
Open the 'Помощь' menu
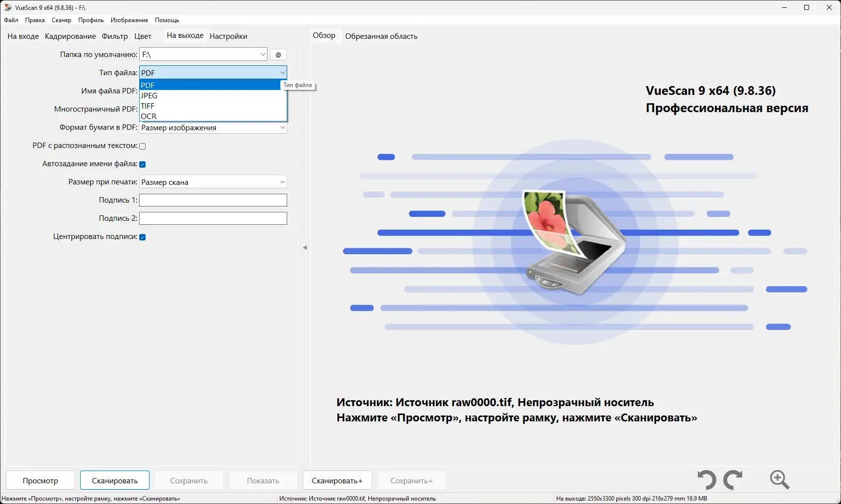coord(167,20)
